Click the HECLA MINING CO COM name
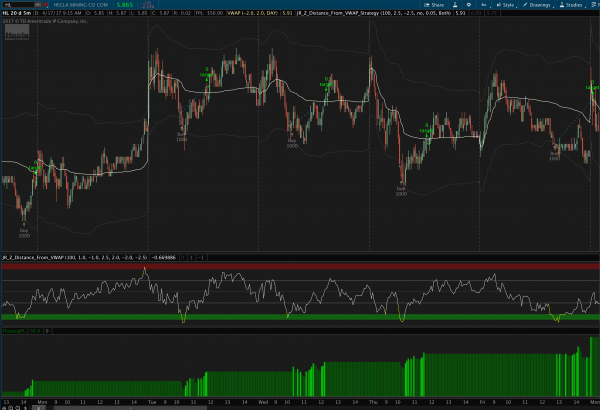 [x=80, y=5]
